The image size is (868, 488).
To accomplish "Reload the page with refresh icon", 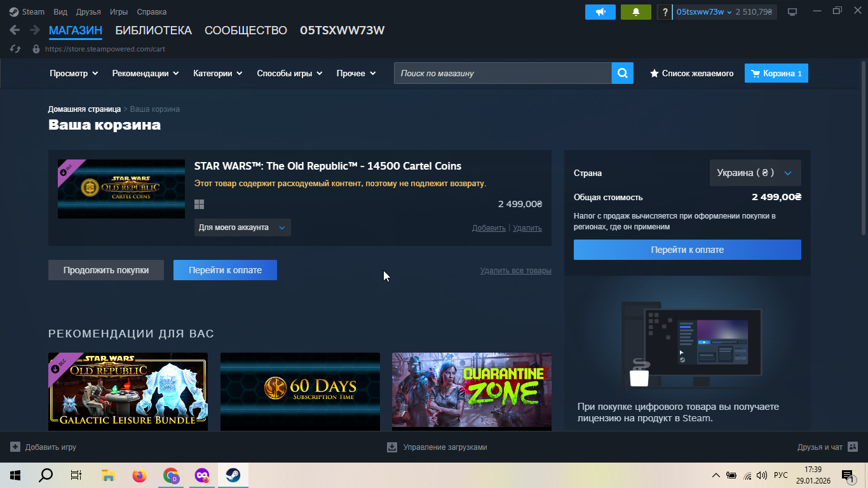I will 16,49.
